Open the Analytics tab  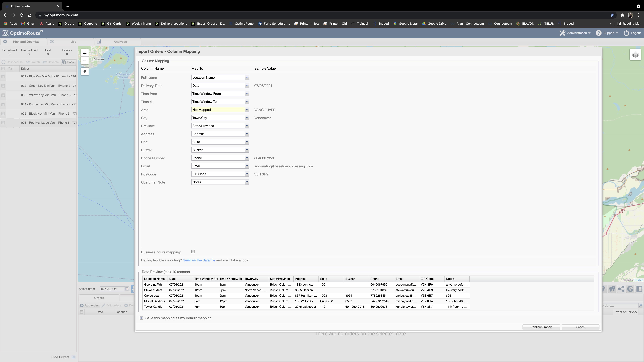[120, 42]
